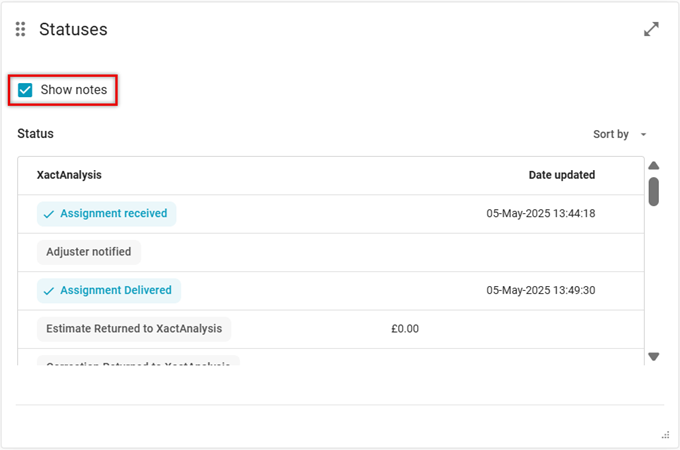
Task: Click the resize grip in bottom corner
Action: click(665, 435)
